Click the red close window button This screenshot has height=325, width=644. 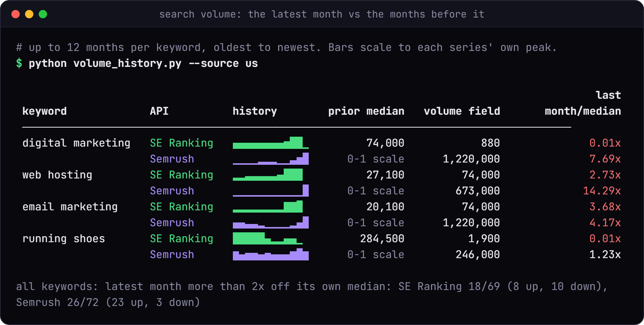[x=16, y=14]
